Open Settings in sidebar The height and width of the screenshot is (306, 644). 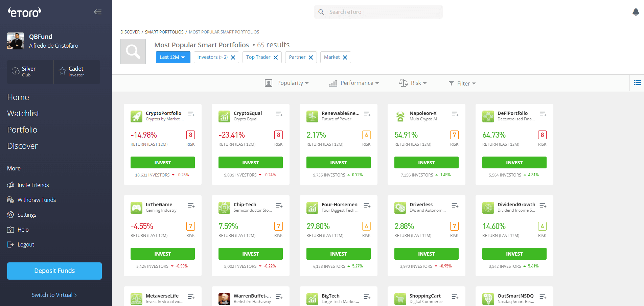[x=22, y=215]
